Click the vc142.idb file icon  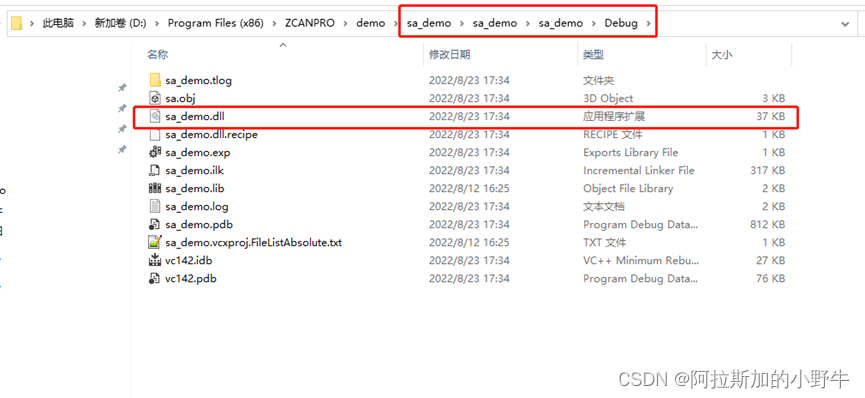coord(155,261)
